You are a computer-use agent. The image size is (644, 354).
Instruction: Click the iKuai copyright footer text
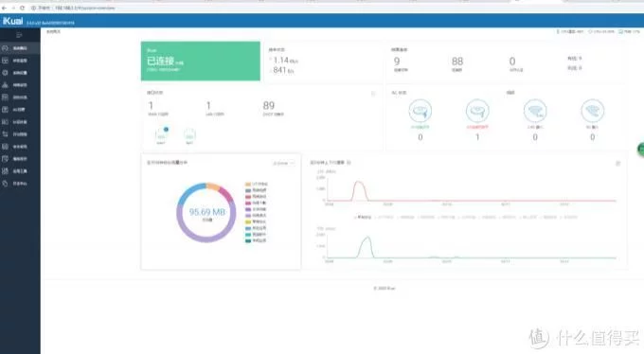click(x=385, y=289)
